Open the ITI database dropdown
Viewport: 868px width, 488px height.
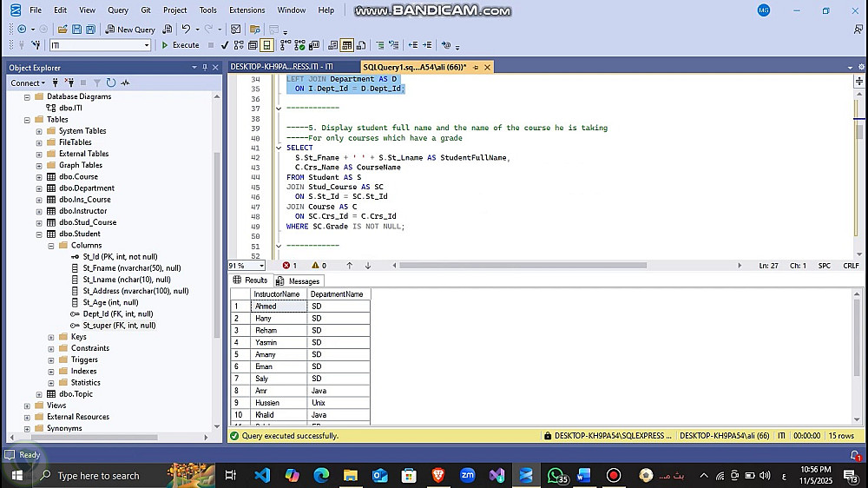[146, 45]
